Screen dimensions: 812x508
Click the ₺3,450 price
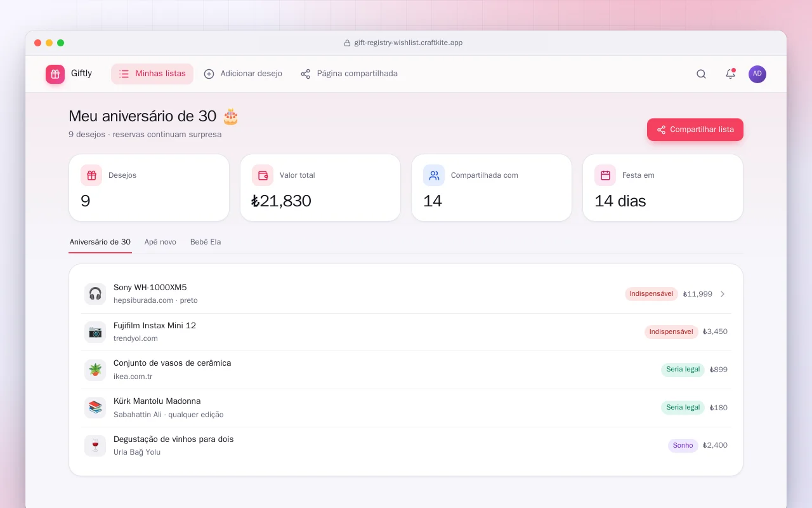[x=715, y=331]
